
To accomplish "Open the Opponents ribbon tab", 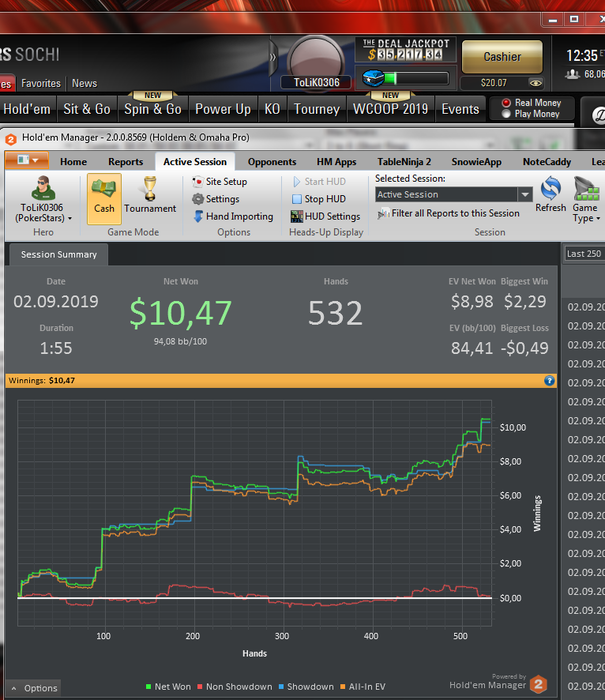I will point(272,162).
